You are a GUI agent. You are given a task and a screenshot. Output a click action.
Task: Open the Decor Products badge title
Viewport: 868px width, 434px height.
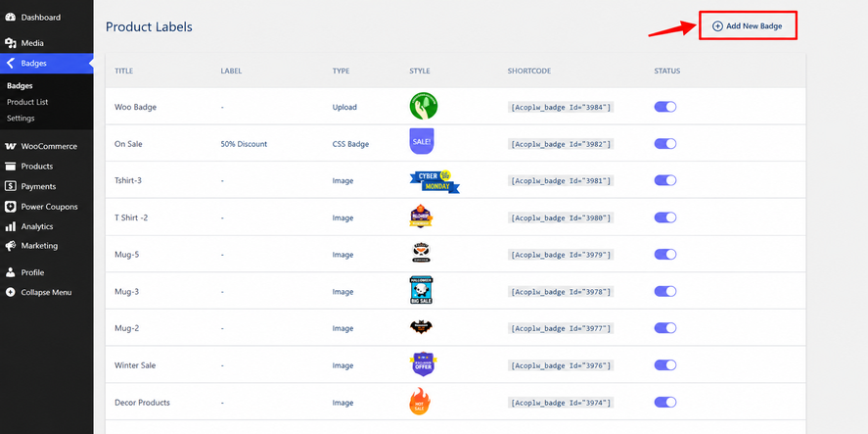pos(142,403)
